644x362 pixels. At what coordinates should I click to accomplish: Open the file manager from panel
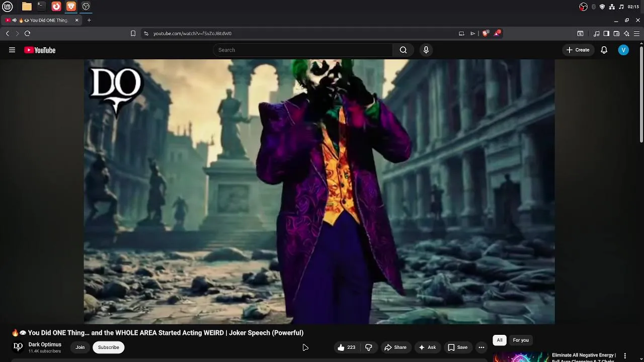point(27,7)
